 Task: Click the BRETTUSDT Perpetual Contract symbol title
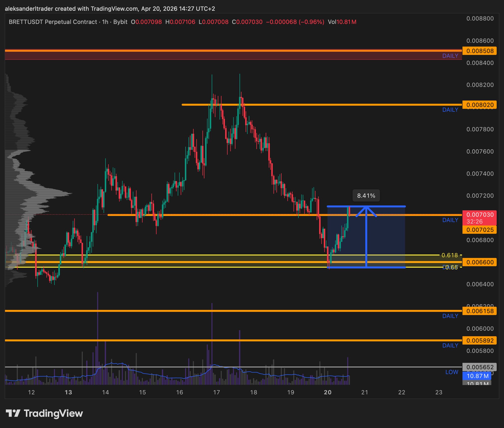click(53, 22)
